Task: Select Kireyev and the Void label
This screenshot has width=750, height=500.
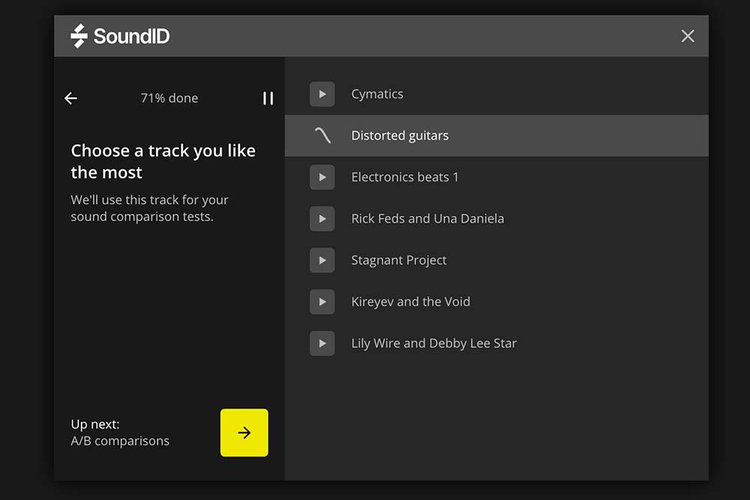Action: [x=410, y=302]
